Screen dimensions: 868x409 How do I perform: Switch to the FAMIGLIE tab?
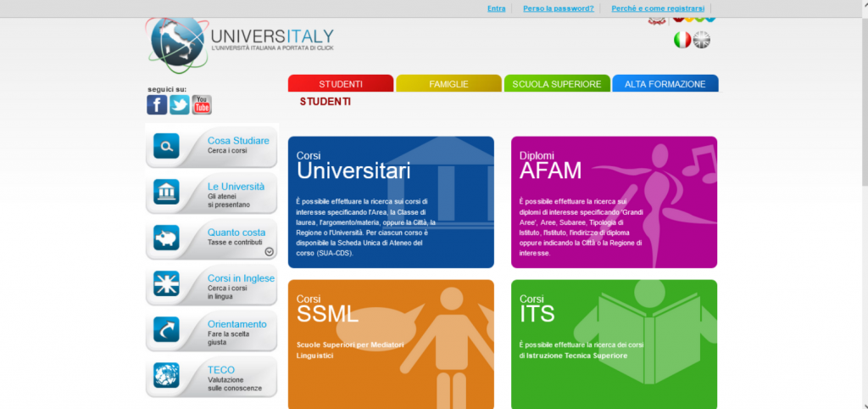click(448, 84)
